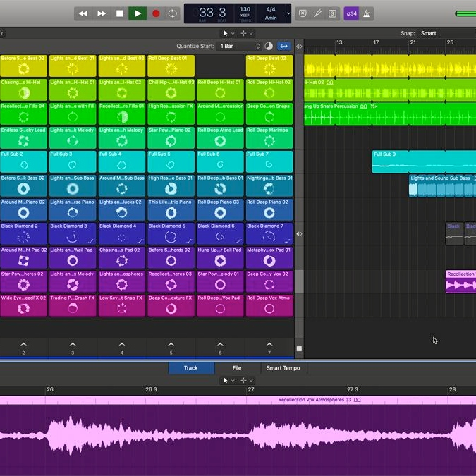Image resolution: width=476 pixels, height=476 pixels.
Task: Toggle the Count-in 1234 button
Action: click(351, 13)
